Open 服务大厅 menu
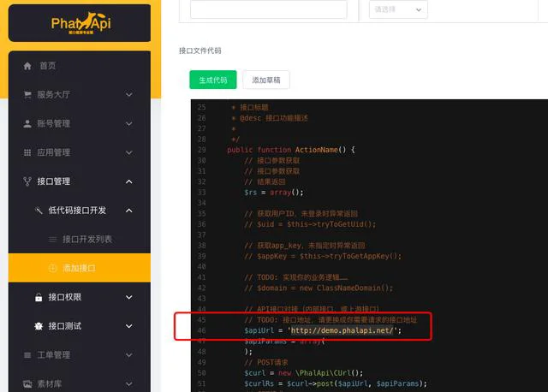Image resolution: width=548 pixels, height=392 pixels. 80,95
